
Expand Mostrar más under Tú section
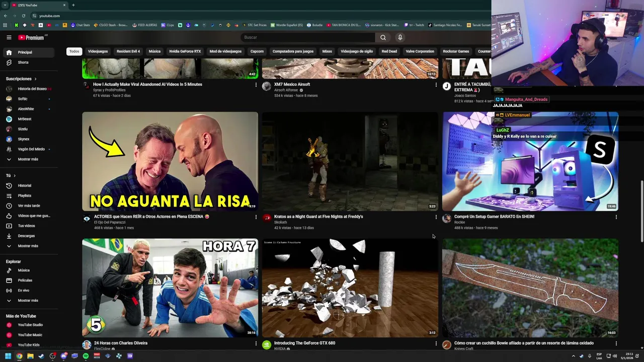(28, 246)
